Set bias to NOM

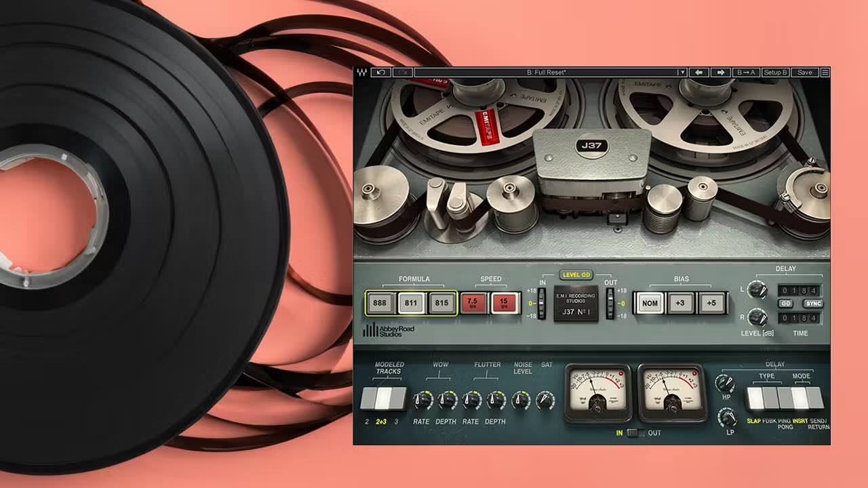[650, 303]
